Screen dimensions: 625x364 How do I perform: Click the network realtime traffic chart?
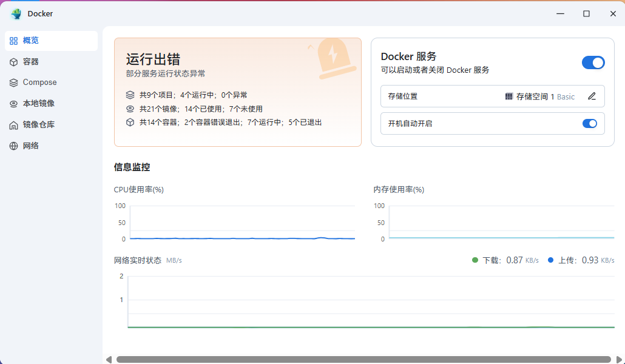(x=371, y=302)
